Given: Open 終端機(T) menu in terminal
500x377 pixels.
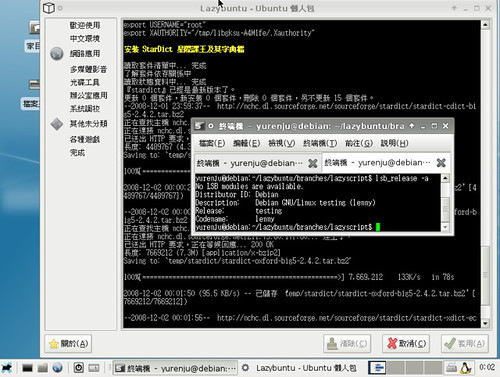Looking at the screenshot, I should [320, 143].
